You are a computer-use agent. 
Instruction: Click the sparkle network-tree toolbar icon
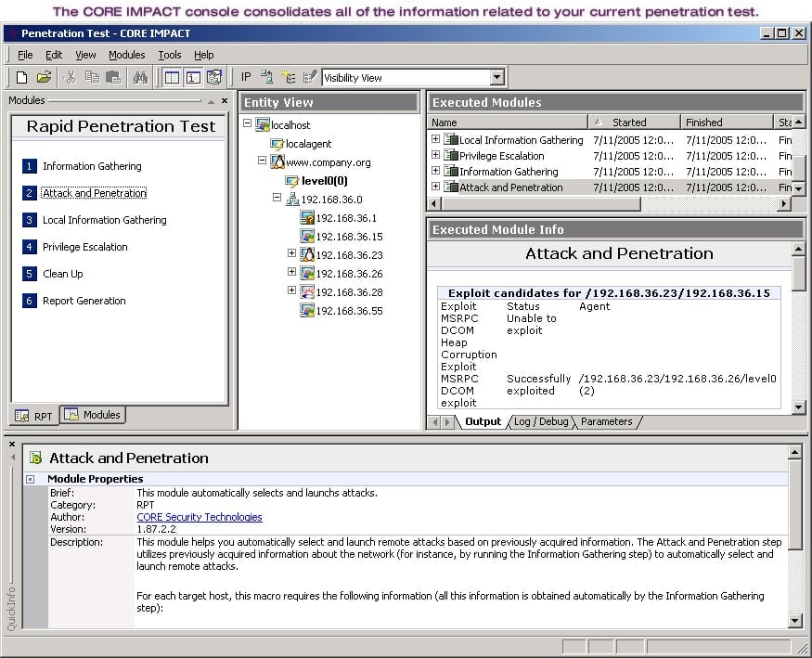[289, 78]
